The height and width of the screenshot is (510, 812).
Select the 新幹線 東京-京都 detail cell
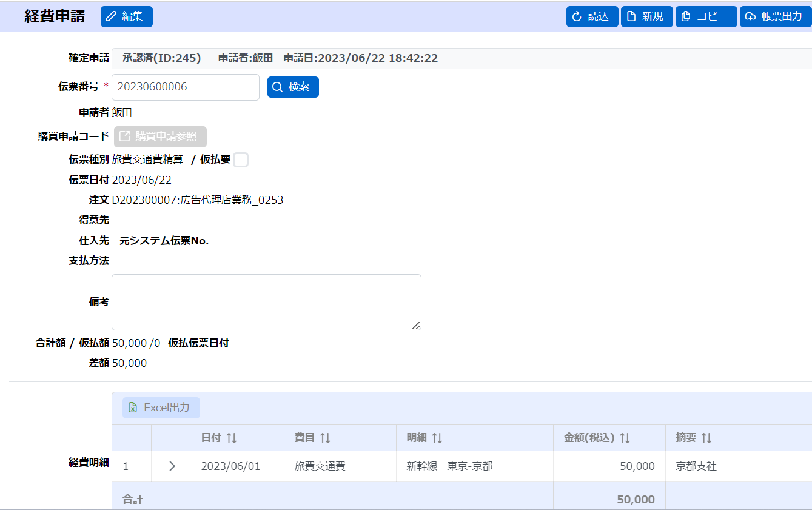pos(475,466)
